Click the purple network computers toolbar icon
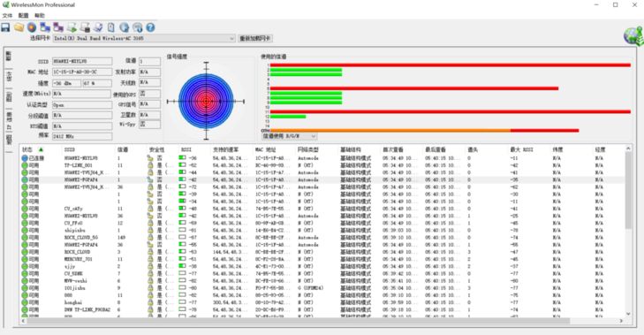Viewport: 644px width, 335px height. coord(58,27)
